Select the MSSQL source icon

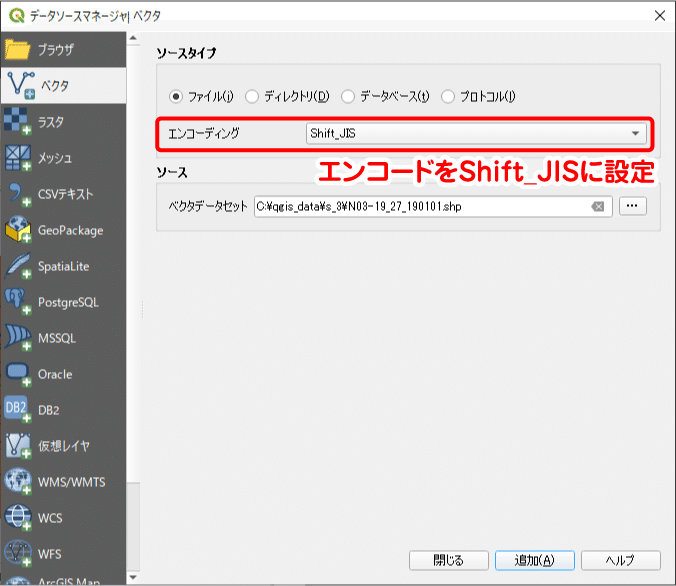[x=18, y=338]
